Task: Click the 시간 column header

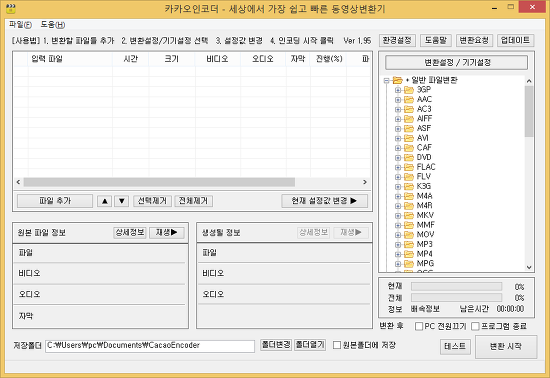Action: (x=130, y=59)
